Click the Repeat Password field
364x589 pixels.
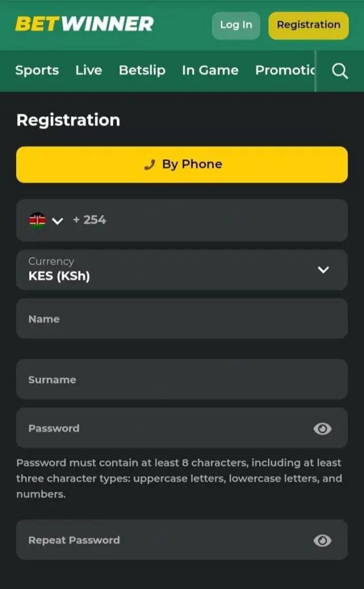161,540
